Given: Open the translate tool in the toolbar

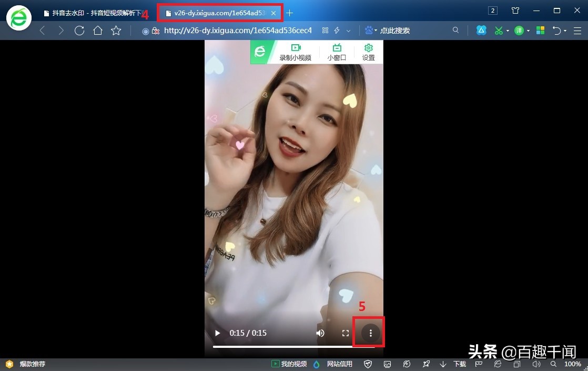Looking at the screenshot, I should [x=519, y=30].
